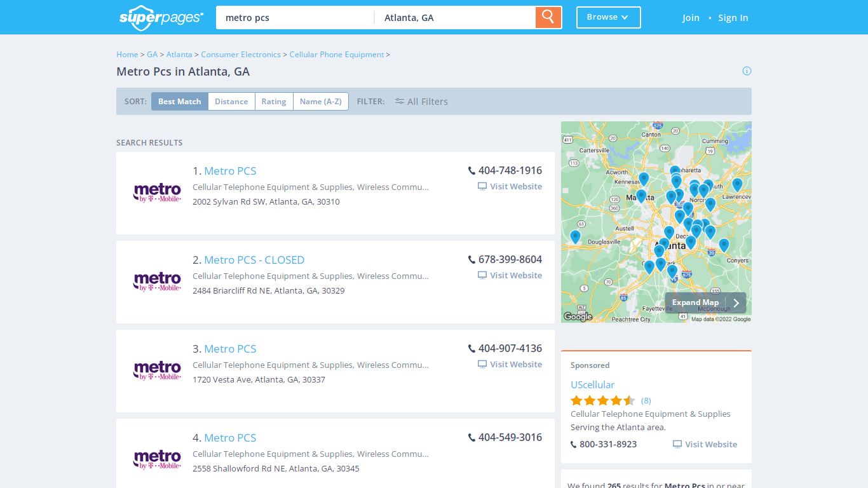The width and height of the screenshot is (868, 488).
Task: Call UScellular at 800-331-8923
Action: coord(608,444)
